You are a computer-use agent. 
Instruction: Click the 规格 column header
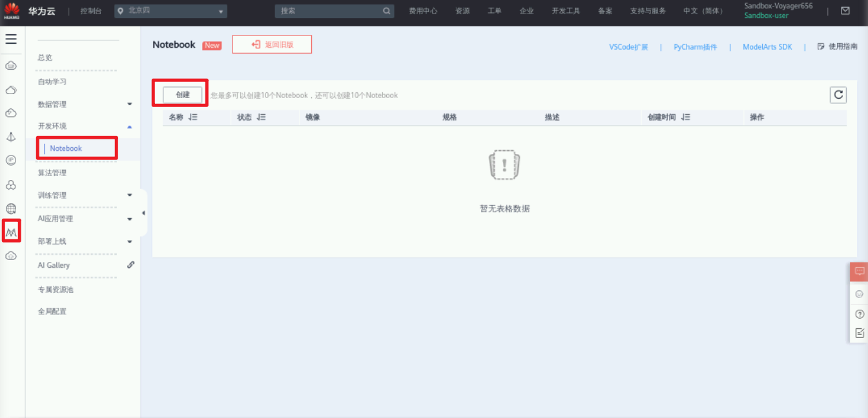pyautogui.click(x=449, y=117)
